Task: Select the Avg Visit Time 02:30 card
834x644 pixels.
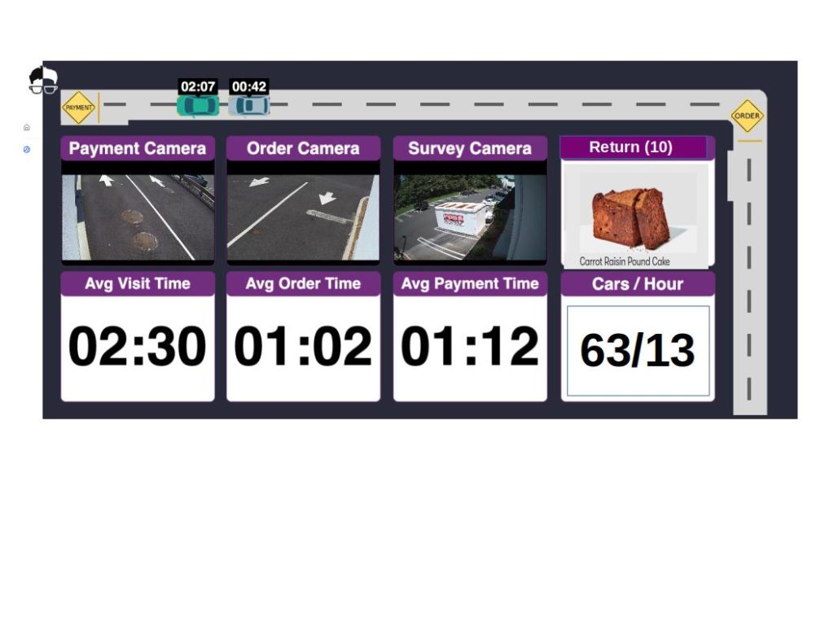Action: coord(138,336)
